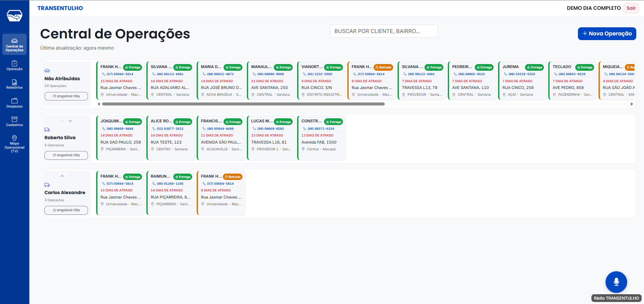Click the inbox icon above Não Atribuídas
The image size is (644, 304).
pos(47,71)
